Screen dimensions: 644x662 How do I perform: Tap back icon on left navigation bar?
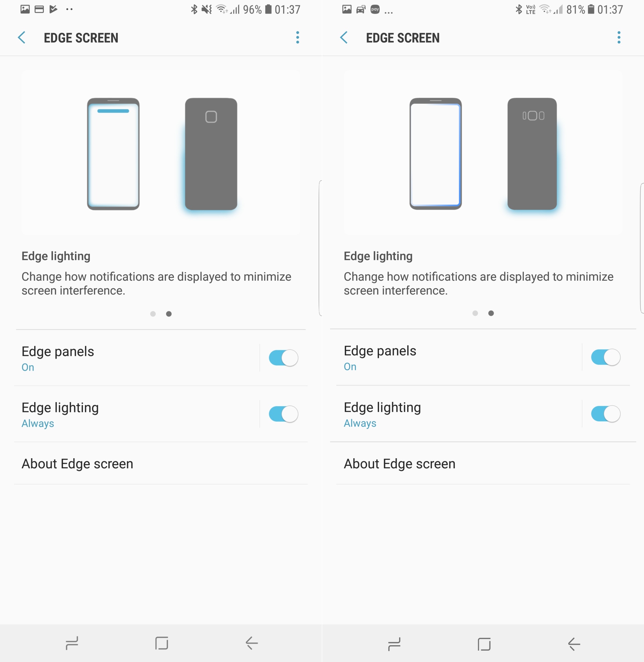point(251,643)
